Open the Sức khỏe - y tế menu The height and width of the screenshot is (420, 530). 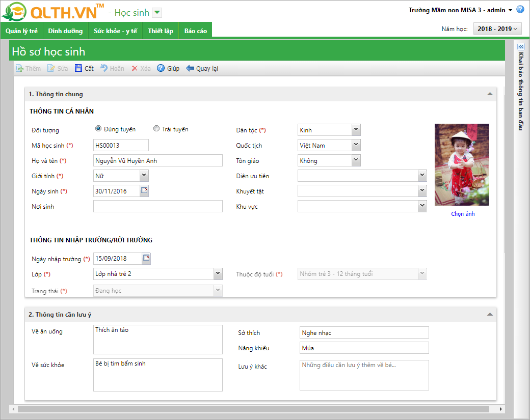(115, 31)
